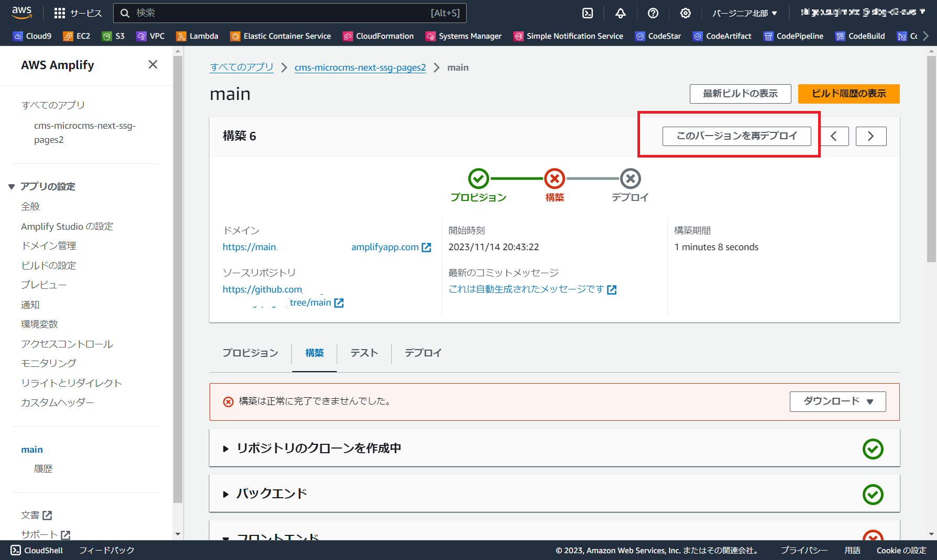The image size is (937, 560).
Task: Open the notifications bell
Action: [621, 13]
